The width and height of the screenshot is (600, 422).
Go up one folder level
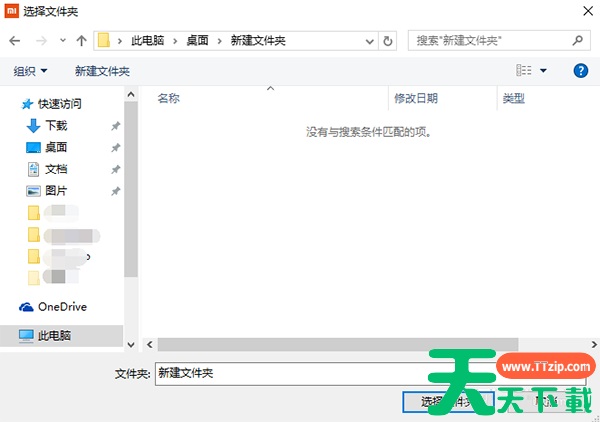tap(81, 41)
